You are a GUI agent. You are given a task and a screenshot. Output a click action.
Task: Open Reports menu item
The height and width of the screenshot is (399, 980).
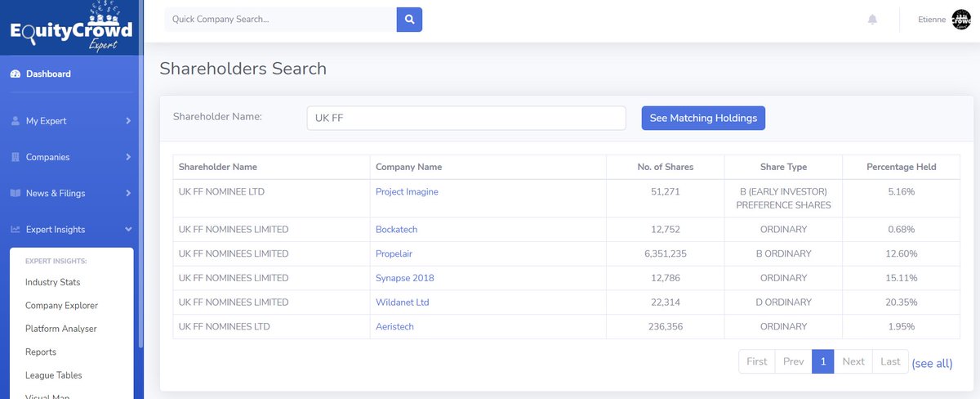click(41, 352)
